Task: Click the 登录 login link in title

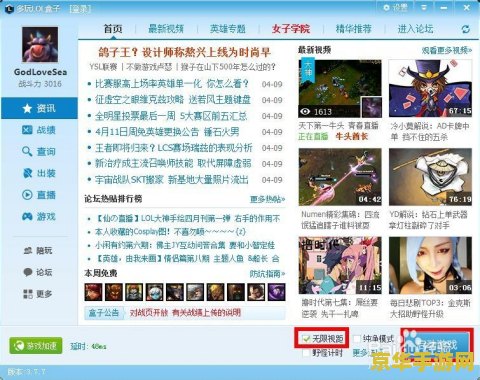Action: 80,8
